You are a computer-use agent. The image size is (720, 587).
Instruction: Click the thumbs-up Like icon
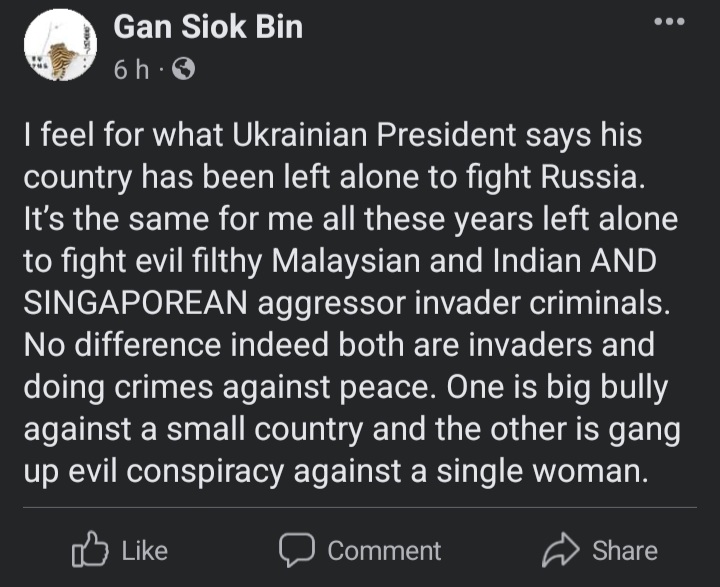[x=91, y=549]
